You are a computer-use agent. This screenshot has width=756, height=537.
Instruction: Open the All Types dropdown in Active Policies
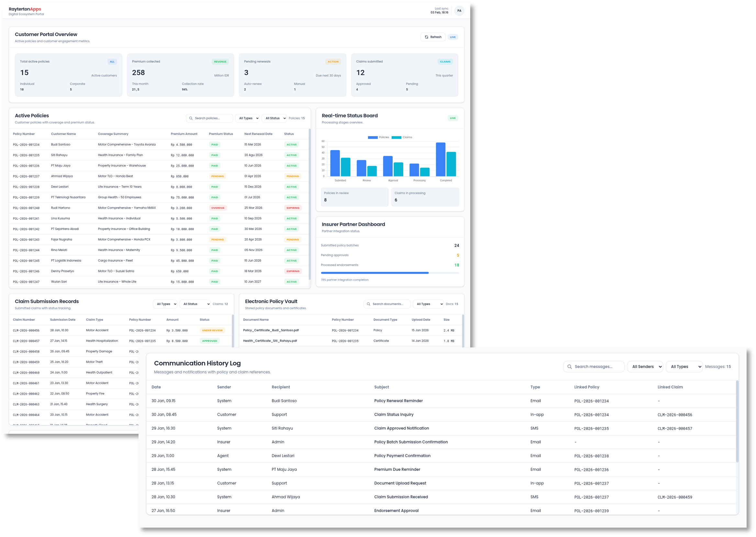coord(247,118)
